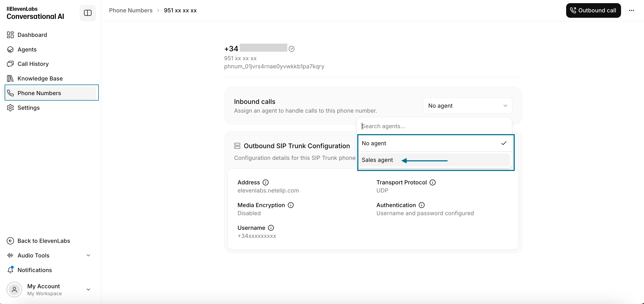
Task: Show info for Address field
Action: coord(266,182)
